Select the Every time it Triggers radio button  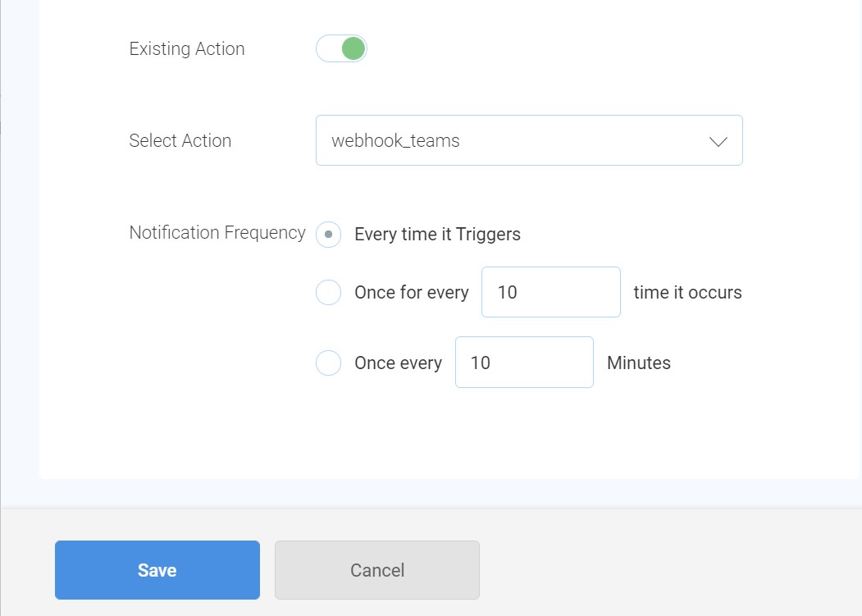pos(328,235)
